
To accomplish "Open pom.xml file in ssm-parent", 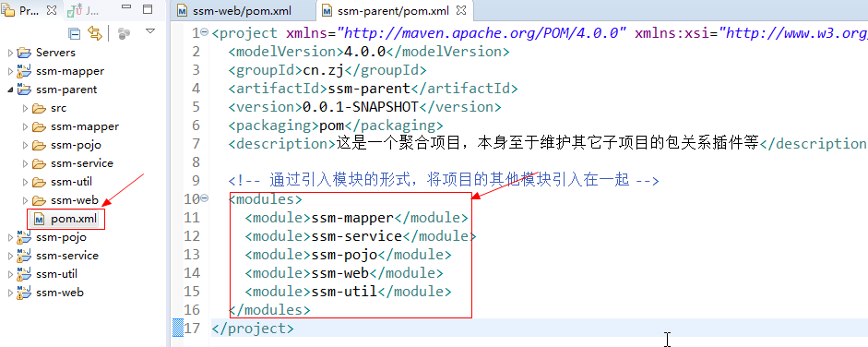I will [x=74, y=219].
